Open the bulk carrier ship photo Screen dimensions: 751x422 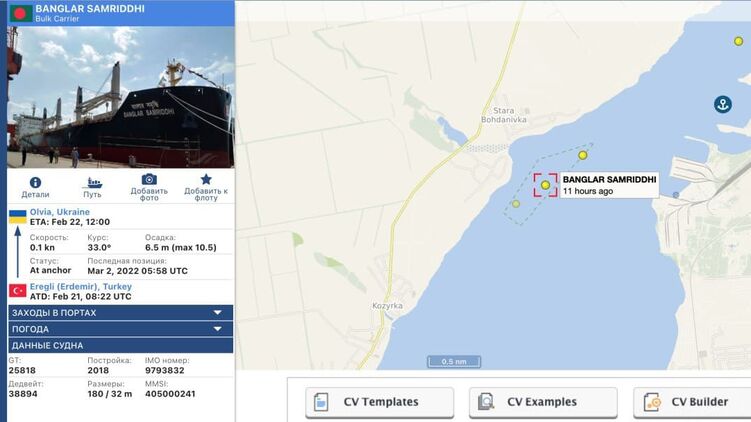[121, 97]
